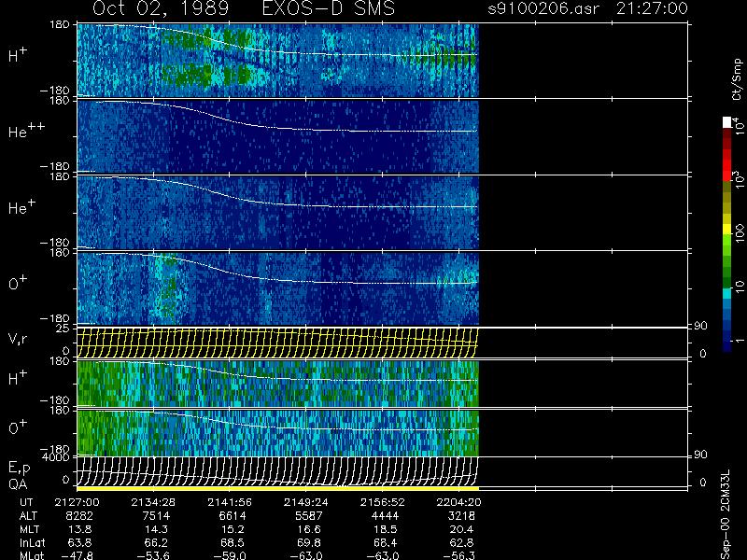Click the ALT value '4444'

coord(385,516)
